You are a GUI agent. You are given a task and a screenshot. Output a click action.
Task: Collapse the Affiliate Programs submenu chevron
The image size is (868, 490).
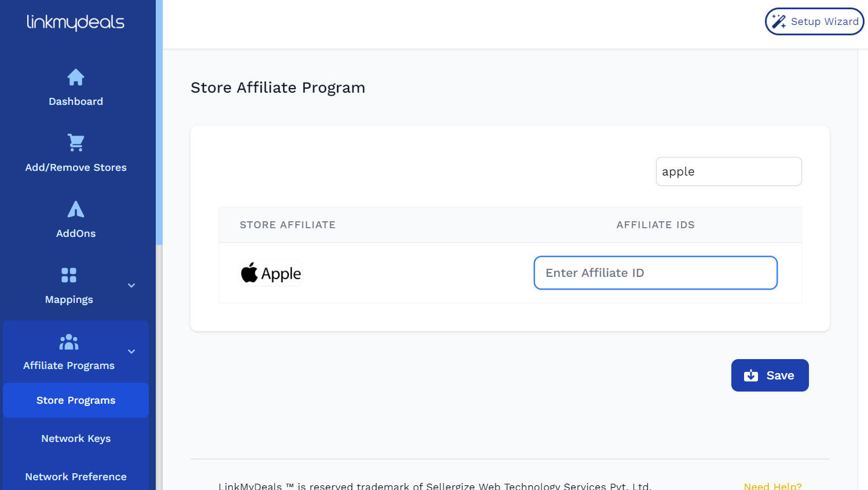click(x=131, y=352)
